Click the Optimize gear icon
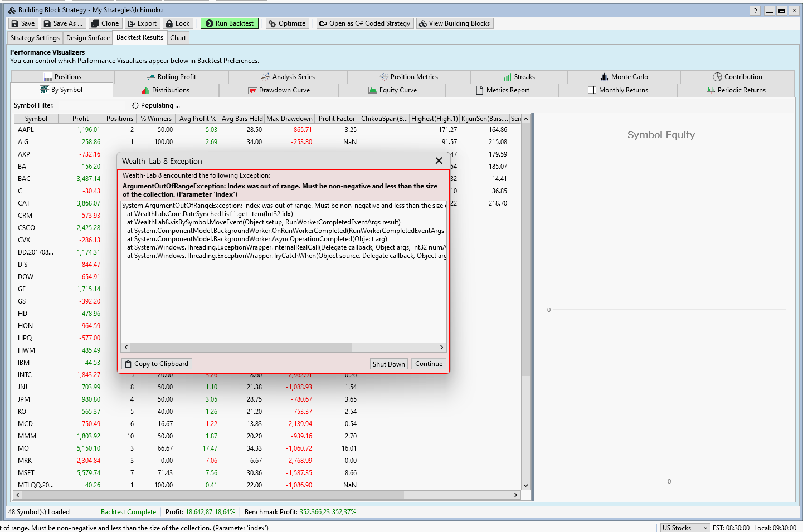 272,23
